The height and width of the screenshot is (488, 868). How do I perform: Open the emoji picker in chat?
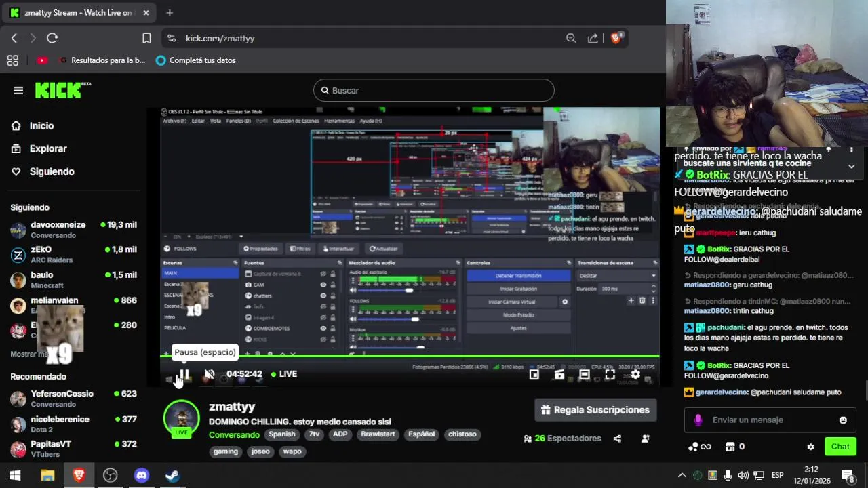[843, 420]
